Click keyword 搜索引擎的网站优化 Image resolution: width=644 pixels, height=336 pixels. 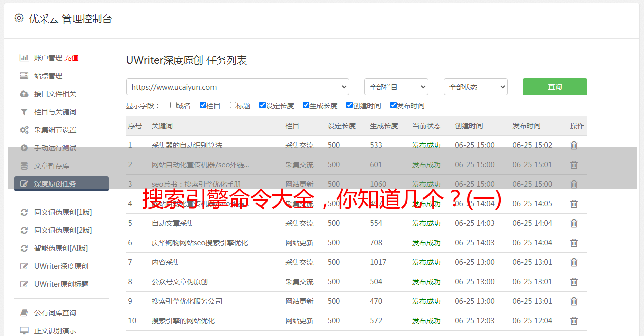coord(183,321)
